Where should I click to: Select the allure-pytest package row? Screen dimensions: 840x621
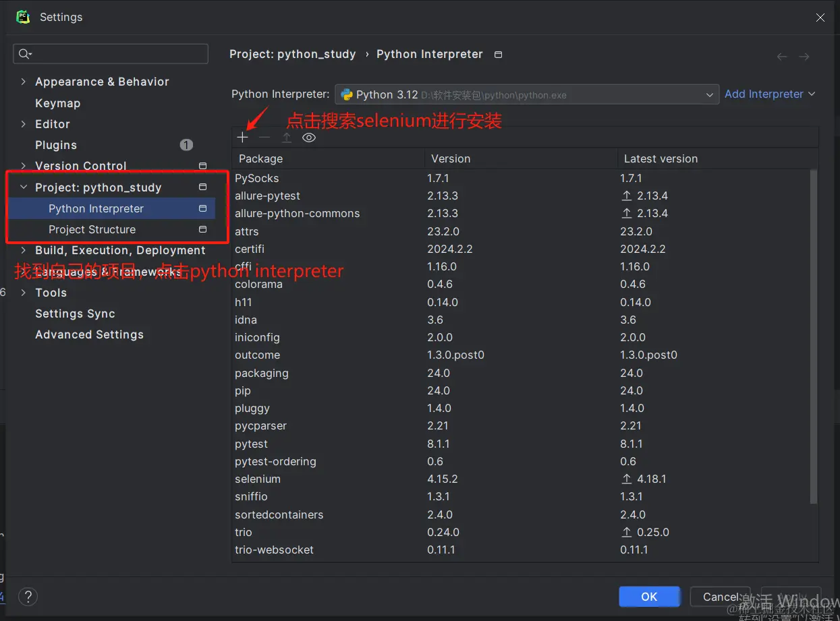520,196
